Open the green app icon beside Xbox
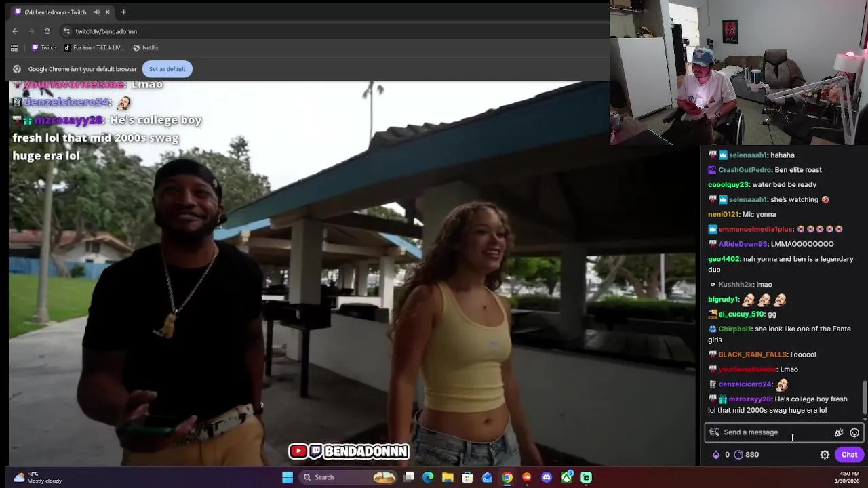 click(586, 477)
